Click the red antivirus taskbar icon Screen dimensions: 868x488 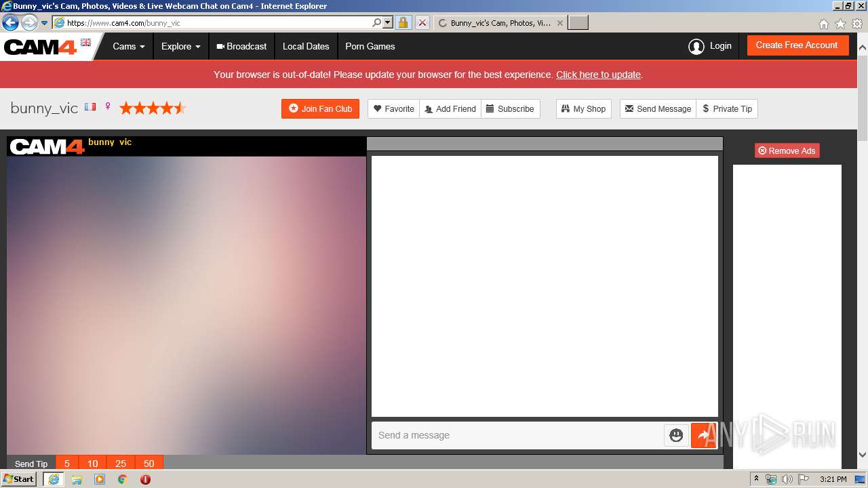[145, 479]
